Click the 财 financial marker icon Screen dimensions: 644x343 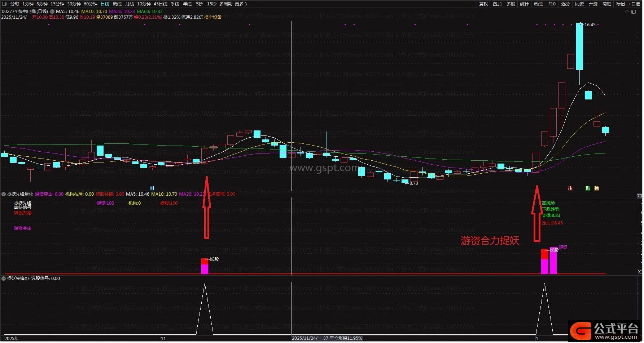(152, 188)
